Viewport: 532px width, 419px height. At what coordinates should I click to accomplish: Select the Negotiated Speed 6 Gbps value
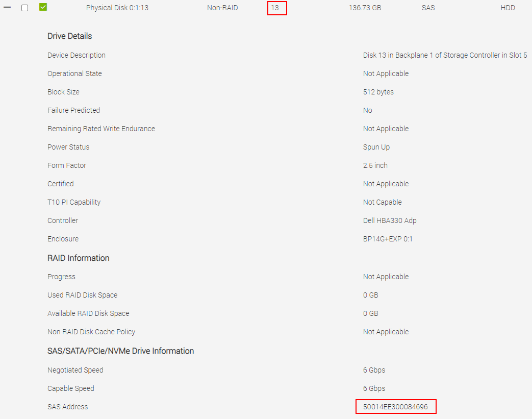[374, 369]
